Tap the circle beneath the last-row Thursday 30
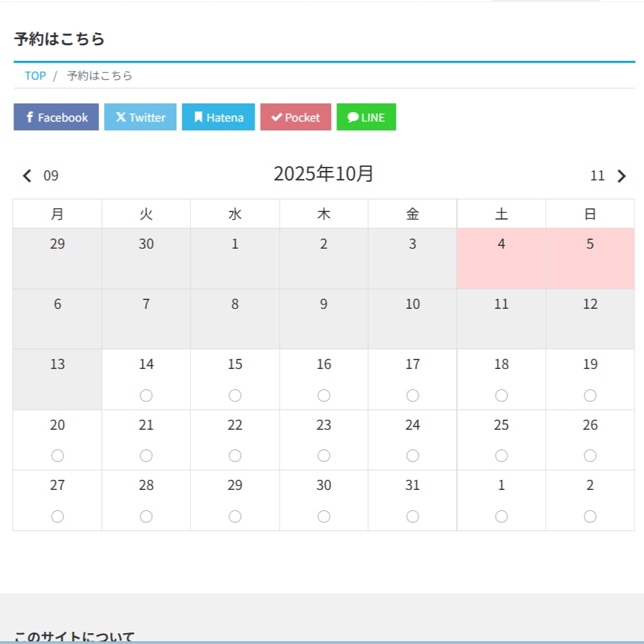This screenshot has height=644, width=644. pyautogui.click(x=324, y=516)
